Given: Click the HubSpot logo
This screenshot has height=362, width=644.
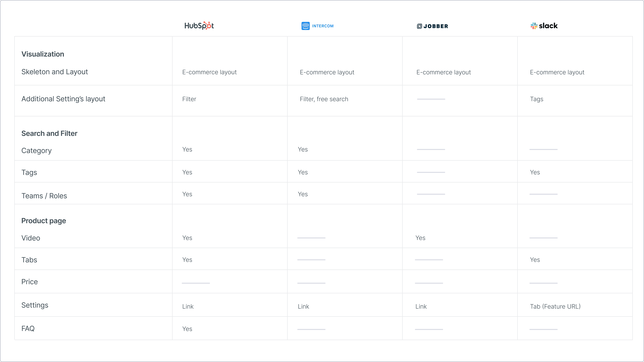Looking at the screenshot, I should [x=199, y=26].
